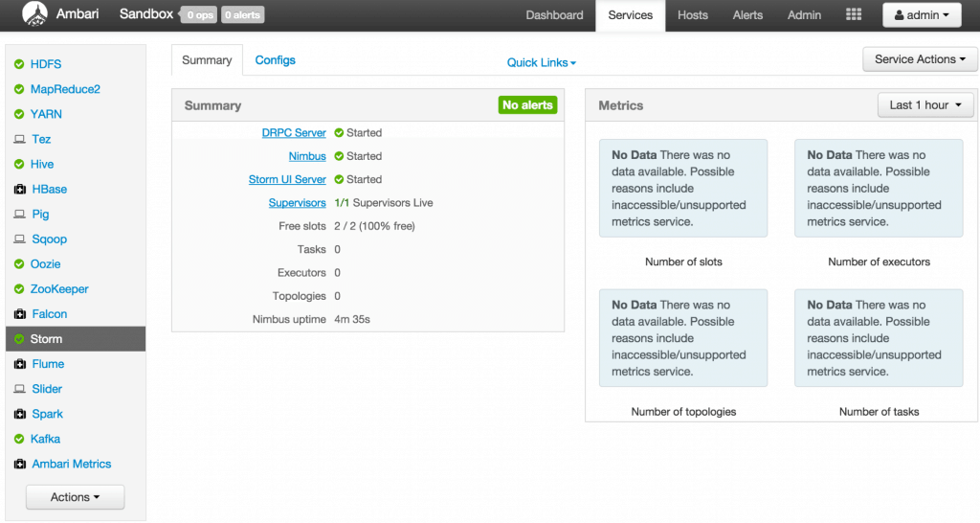980x523 pixels.
Task: Click the maintenance icon beside HBase
Action: pos(19,190)
